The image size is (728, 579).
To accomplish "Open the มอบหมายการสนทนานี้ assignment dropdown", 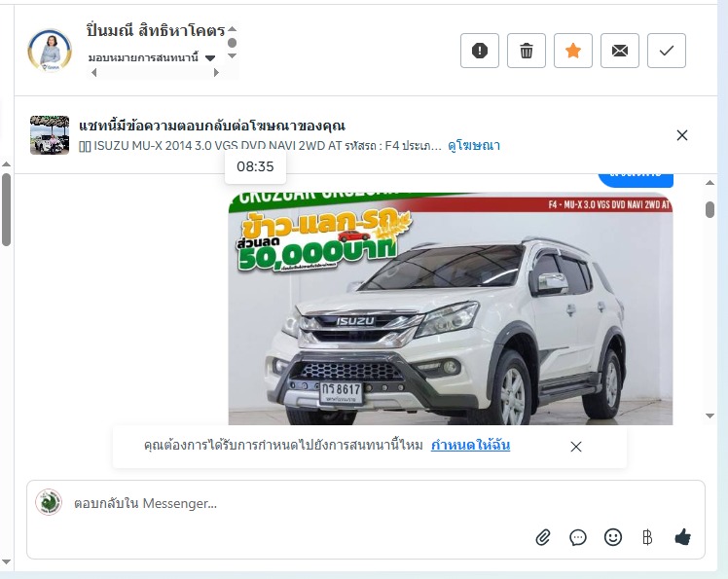I will [152, 58].
